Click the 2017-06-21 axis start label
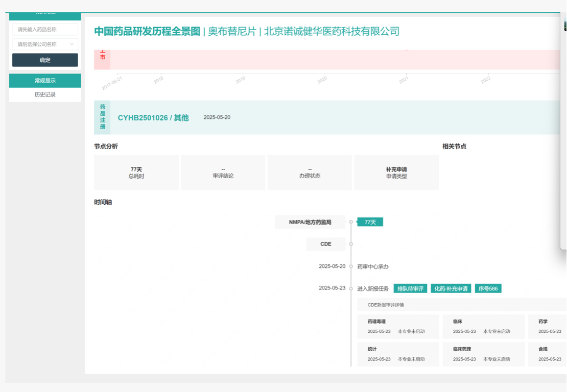Image resolution: width=567 pixels, height=392 pixels. pyautogui.click(x=112, y=84)
